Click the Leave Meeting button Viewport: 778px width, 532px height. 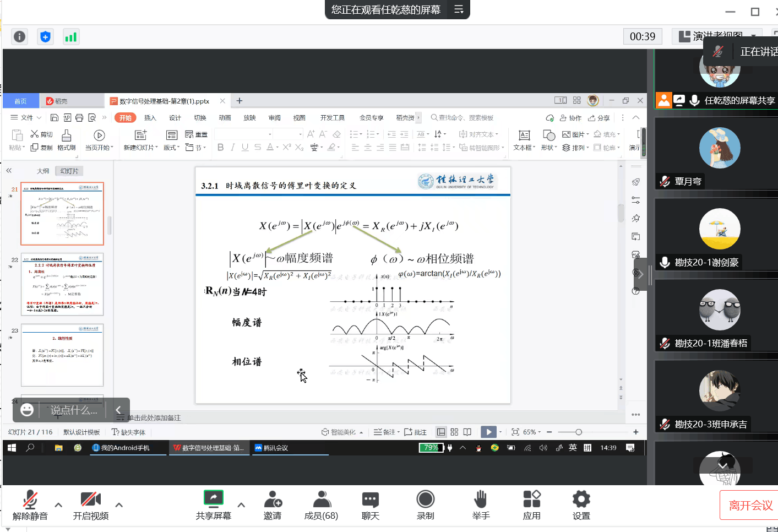click(x=750, y=505)
